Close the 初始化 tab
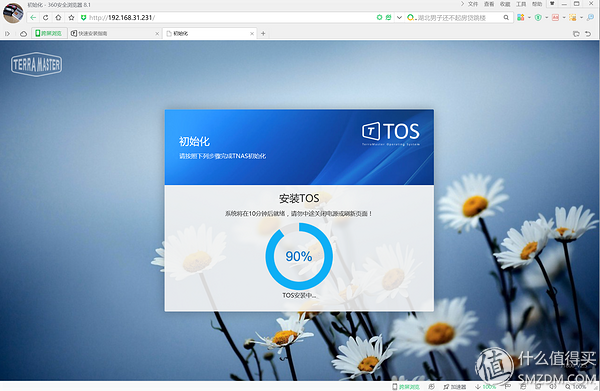 point(252,34)
